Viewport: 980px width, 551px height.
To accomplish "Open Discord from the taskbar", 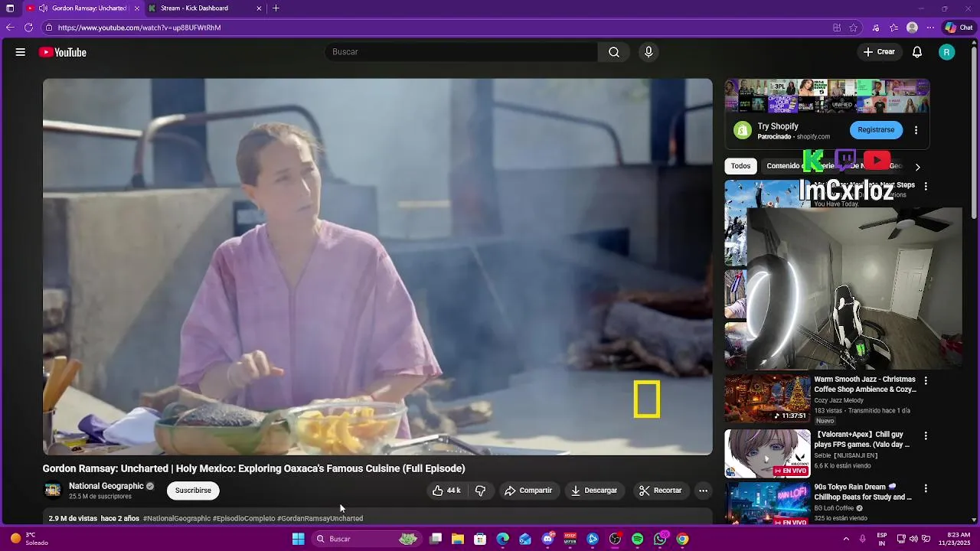I will click(x=547, y=539).
